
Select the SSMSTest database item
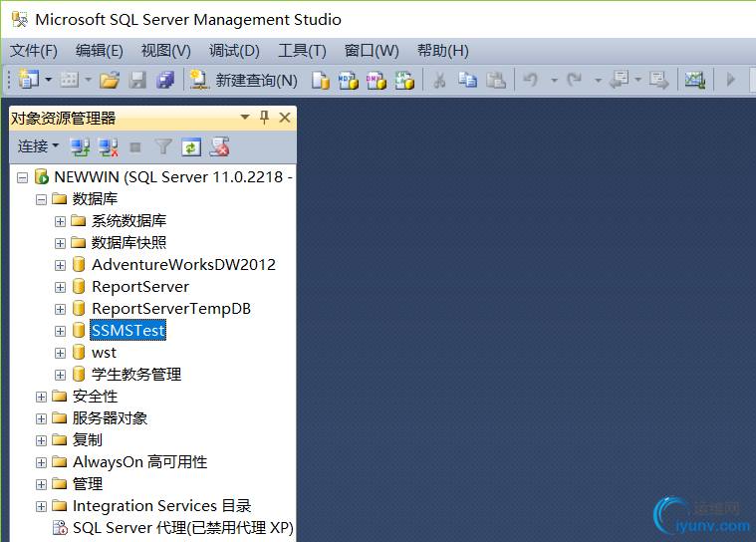pos(127,331)
